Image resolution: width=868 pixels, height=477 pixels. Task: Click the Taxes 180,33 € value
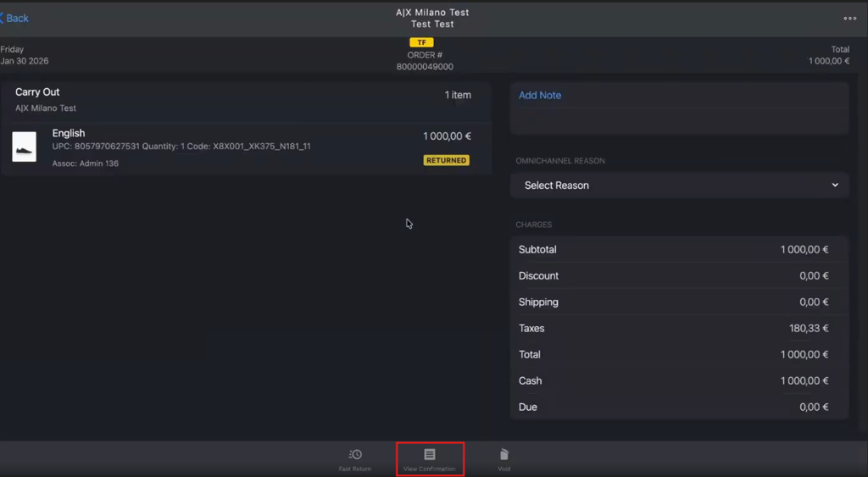click(809, 329)
